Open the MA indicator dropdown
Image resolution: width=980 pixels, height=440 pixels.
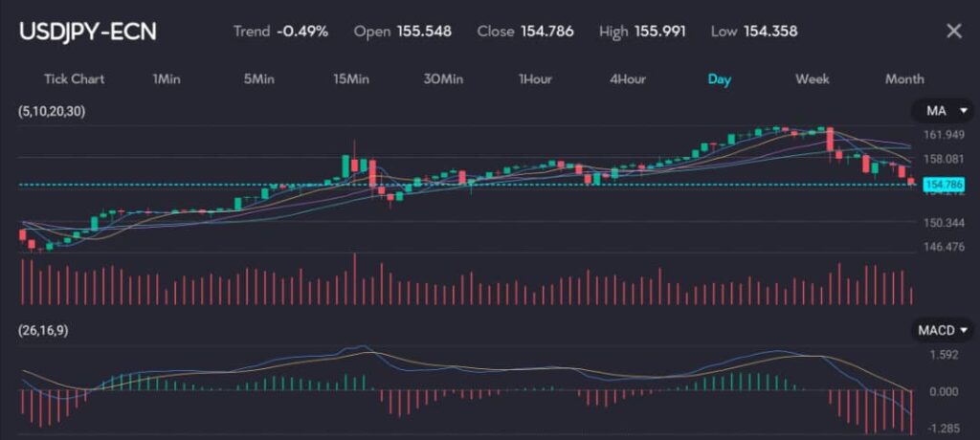click(x=943, y=112)
